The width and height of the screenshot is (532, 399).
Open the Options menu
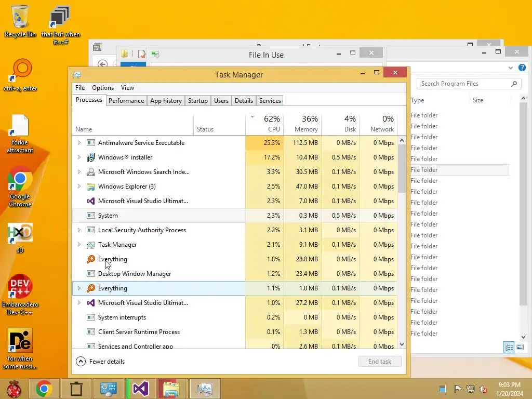tap(103, 88)
